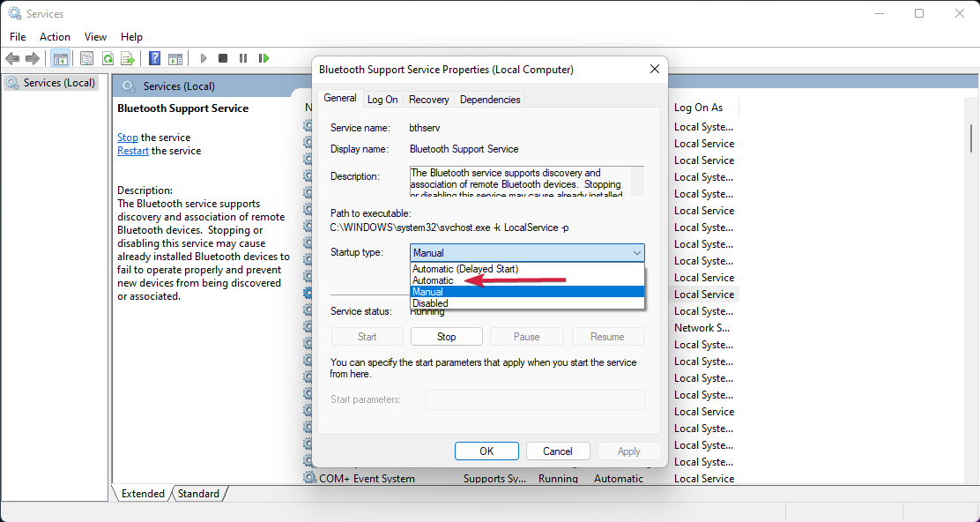Switch to the Log On tab
980x522 pixels.
point(382,99)
